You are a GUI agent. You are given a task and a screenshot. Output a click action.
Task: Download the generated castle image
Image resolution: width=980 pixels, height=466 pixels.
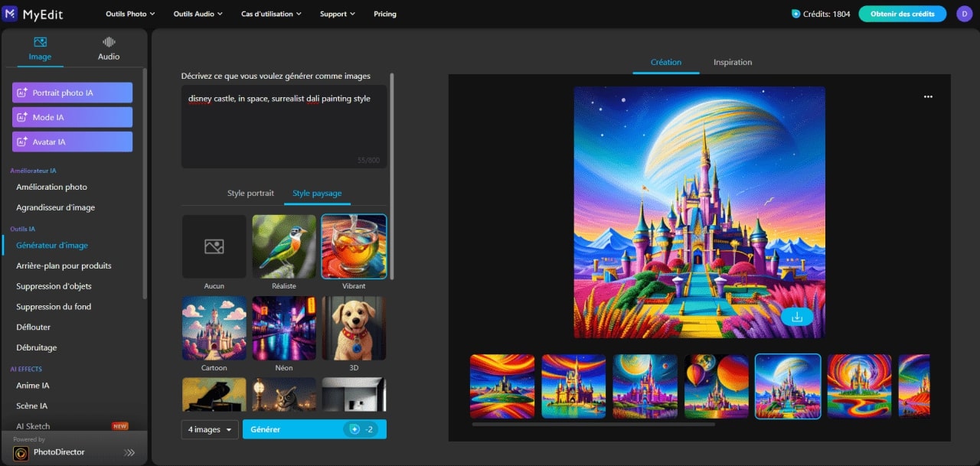tap(798, 316)
